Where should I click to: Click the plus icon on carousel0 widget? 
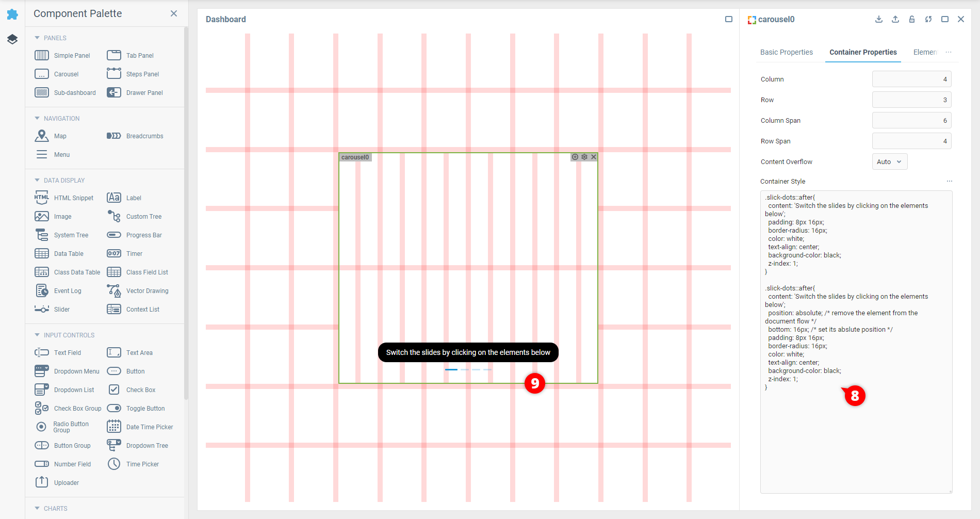(x=575, y=157)
